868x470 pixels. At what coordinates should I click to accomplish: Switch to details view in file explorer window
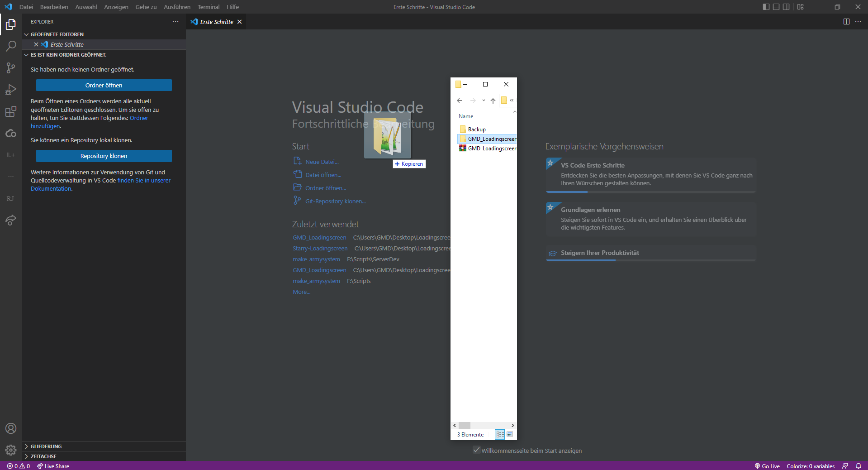pos(500,434)
